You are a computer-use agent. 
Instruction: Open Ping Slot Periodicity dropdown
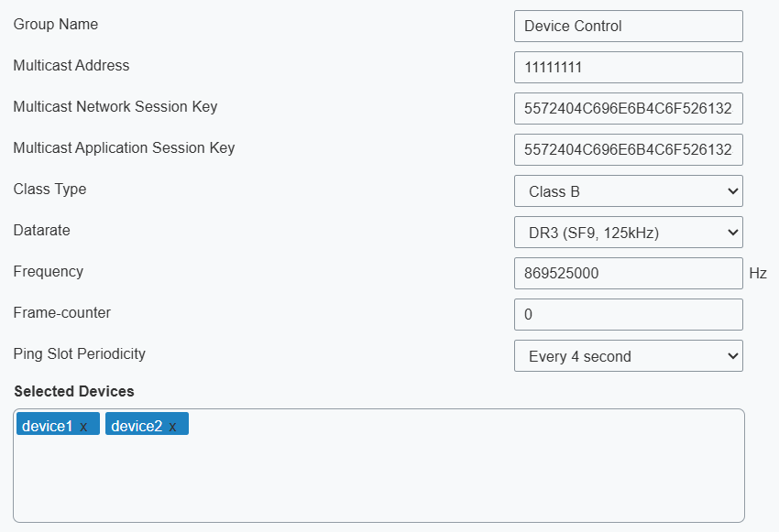628,356
